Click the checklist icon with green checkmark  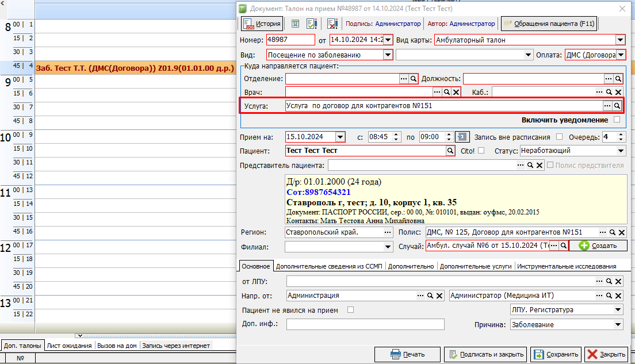coord(312,24)
